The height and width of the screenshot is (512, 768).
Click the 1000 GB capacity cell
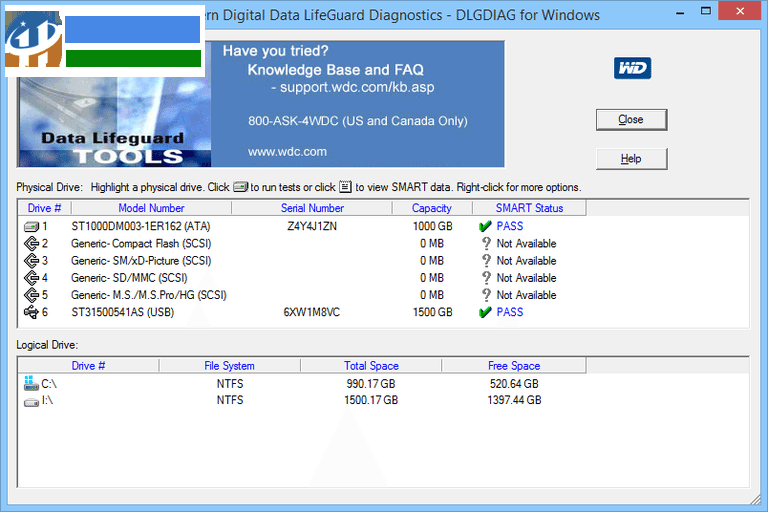tap(432, 226)
